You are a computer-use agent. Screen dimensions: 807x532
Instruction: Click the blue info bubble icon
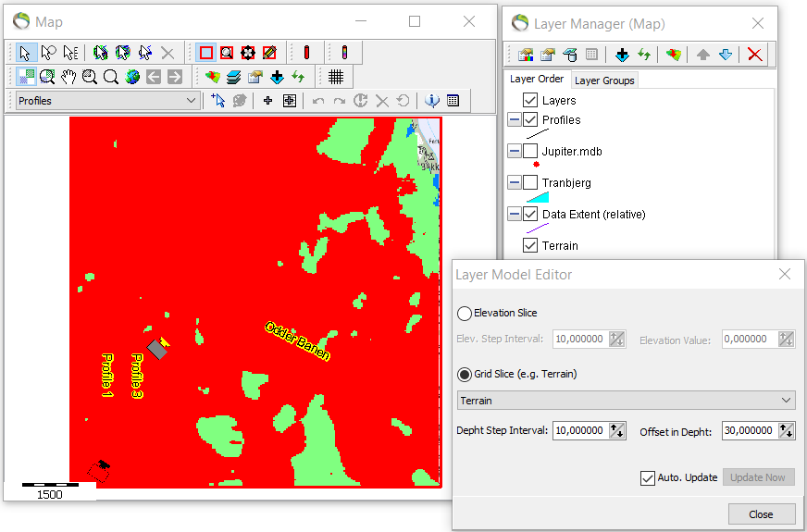click(431, 100)
